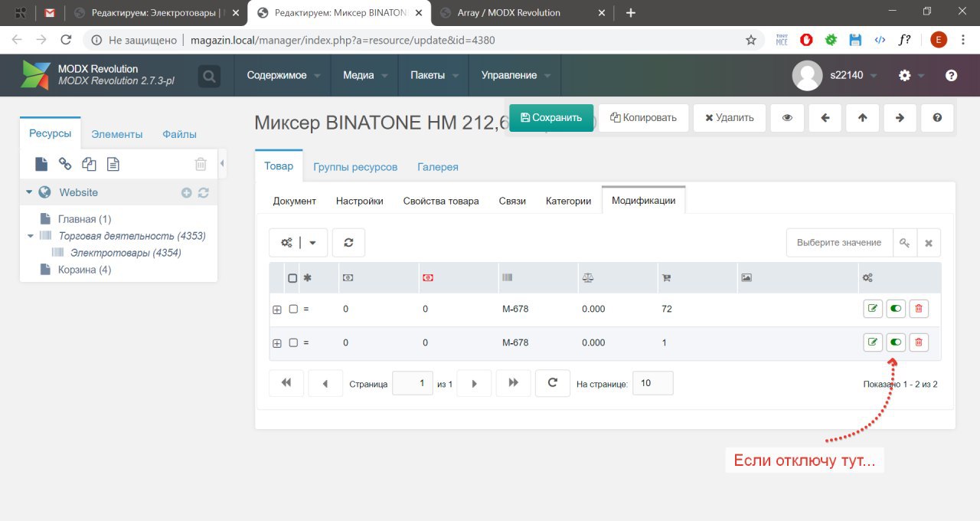Image resolution: width=980 pixels, height=521 pixels.
Task: Go to last page of grid
Action: (514, 383)
